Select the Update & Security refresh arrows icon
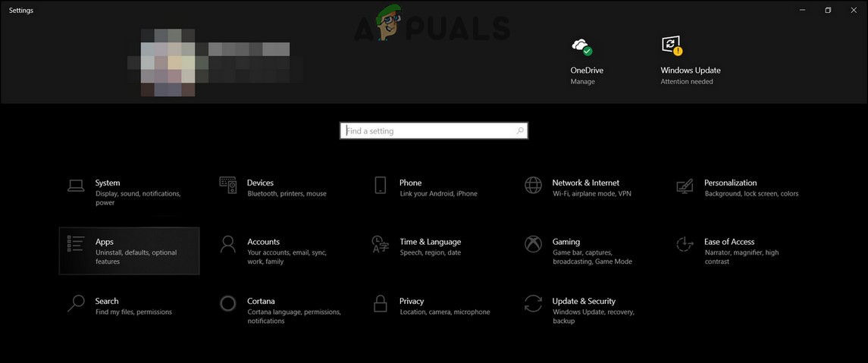 (x=533, y=303)
